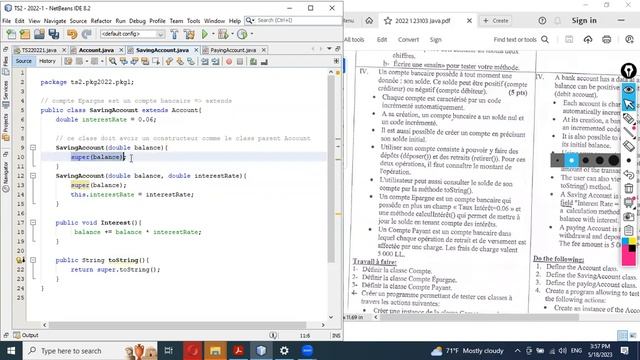640x360 pixels.
Task: Click the Stop Macro Recording icon
Action: click(x=240, y=62)
